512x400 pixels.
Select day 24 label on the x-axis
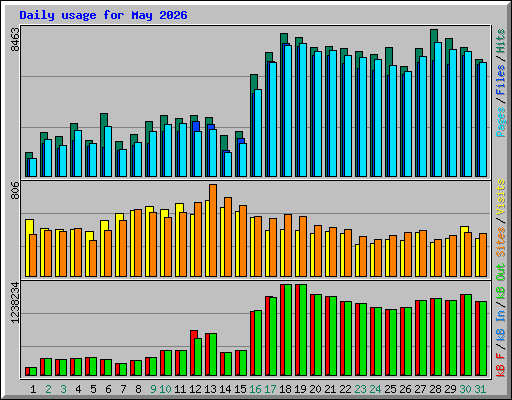[x=375, y=389]
